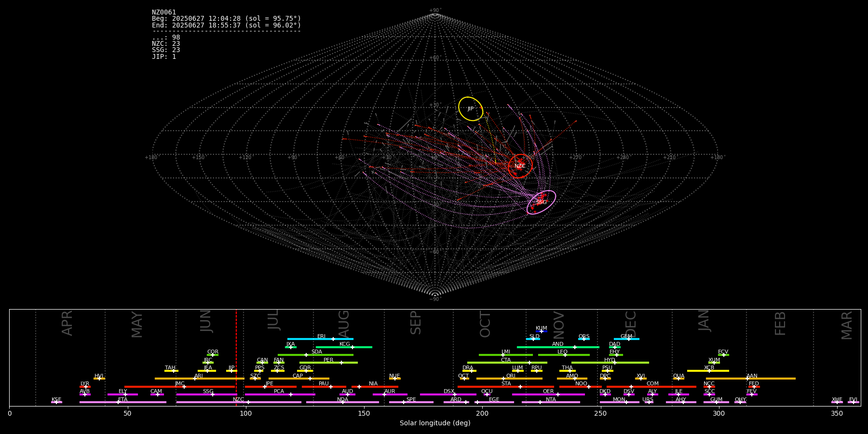Viewport: 868px width, 434px height.
Task: Click the SDA shower bar in timeline
Action: click(x=315, y=355)
